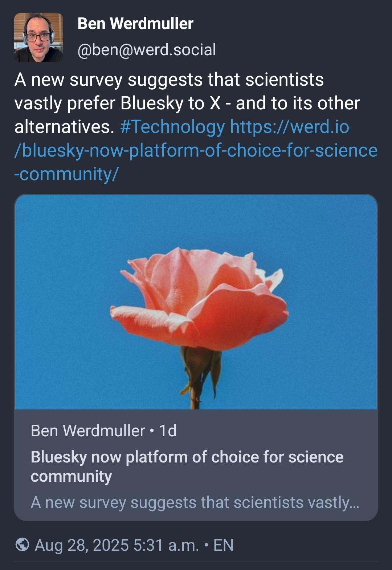The image size is (392, 570).
Task: Click the '/bluesky-now-platform-of-choice-for-science' URL line
Action: pos(196,150)
